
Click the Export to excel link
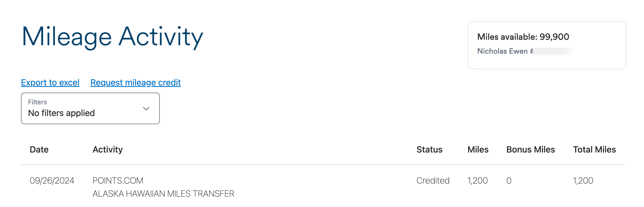[x=50, y=83]
